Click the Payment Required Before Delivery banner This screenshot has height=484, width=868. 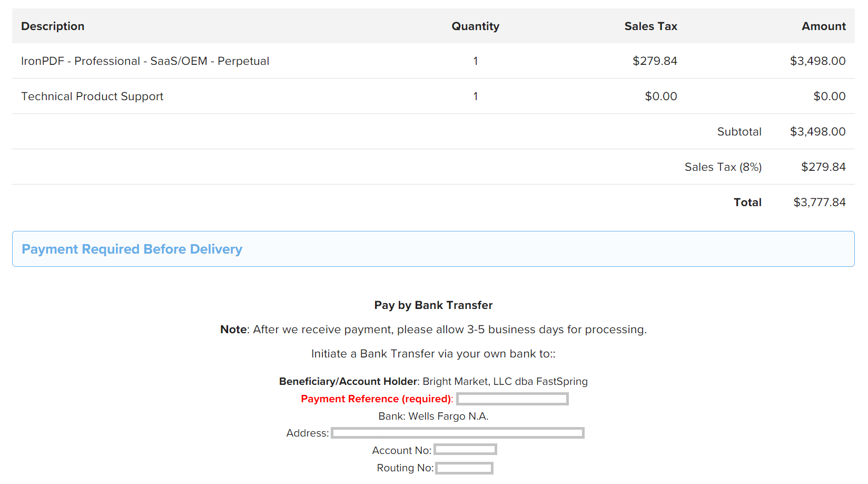click(x=433, y=249)
